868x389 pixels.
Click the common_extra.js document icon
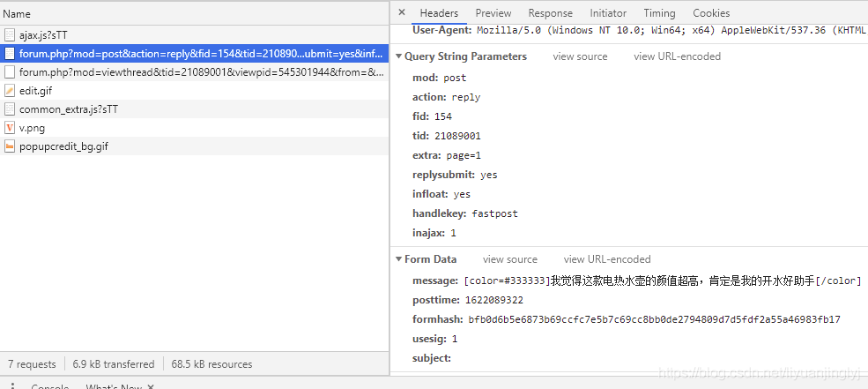pyautogui.click(x=10, y=109)
